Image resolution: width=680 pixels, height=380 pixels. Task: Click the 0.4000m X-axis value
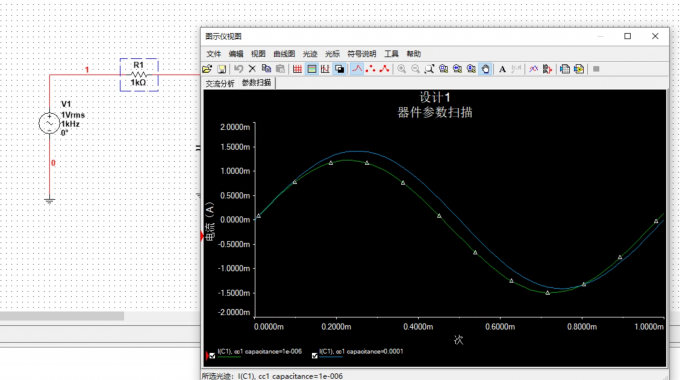[418, 327]
